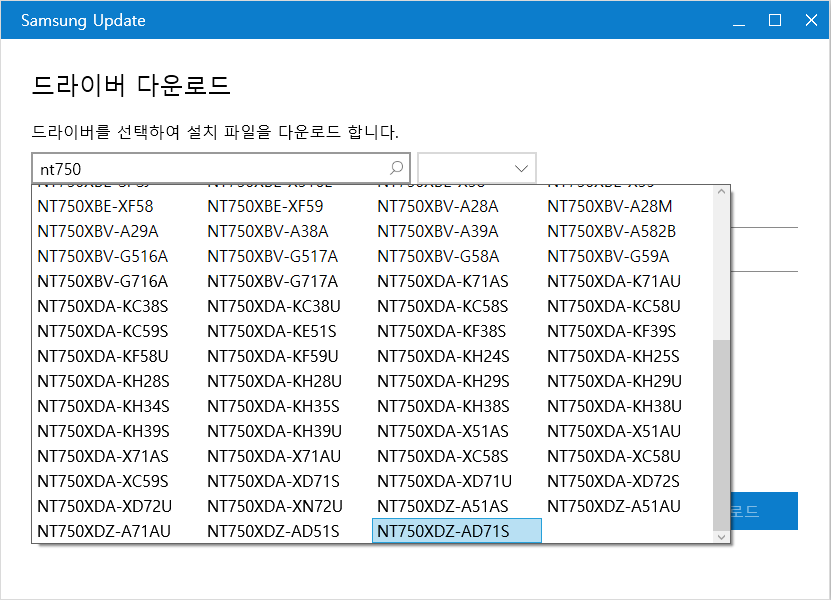Viewport: 831px width, 600px height.
Task: Click the model list scrollbar thumb
Action: (x=721, y=435)
